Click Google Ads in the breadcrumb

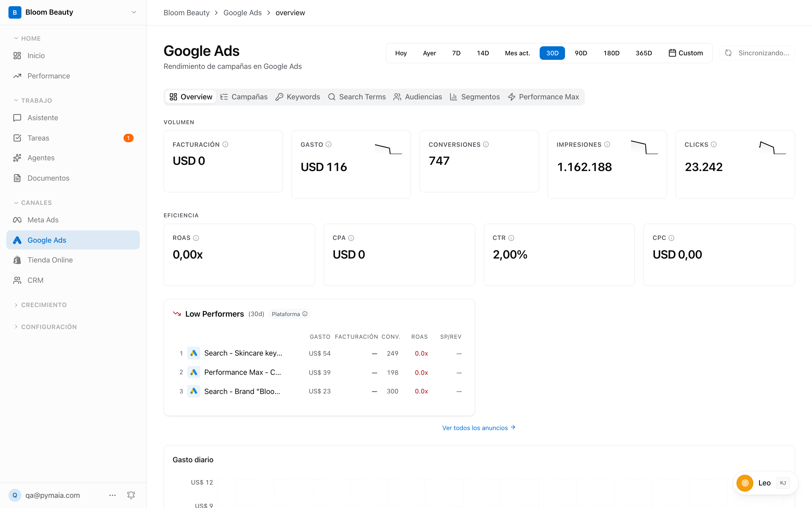[x=242, y=13]
